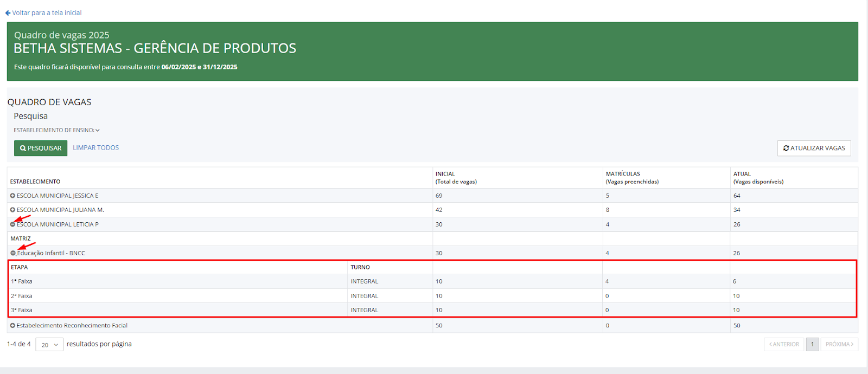
Task: Open the ESTABELECIMENTO DE ENSINO filter dropdown
Action: tap(56, 130)
